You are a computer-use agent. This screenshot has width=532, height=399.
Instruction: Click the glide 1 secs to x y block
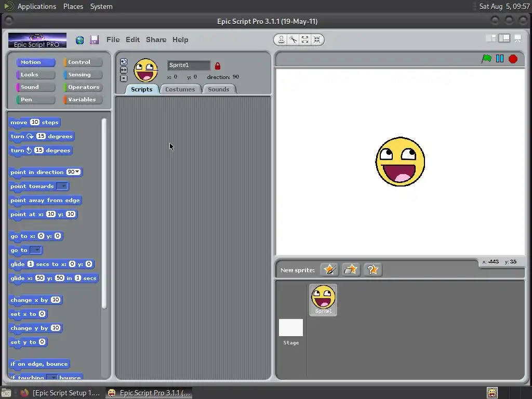tap(51, 264)
